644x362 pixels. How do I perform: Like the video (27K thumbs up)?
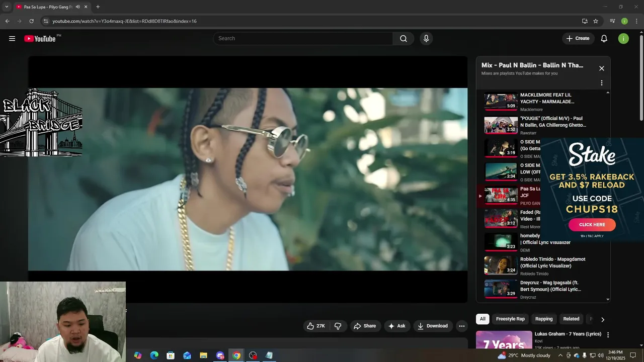pos(316,326)
